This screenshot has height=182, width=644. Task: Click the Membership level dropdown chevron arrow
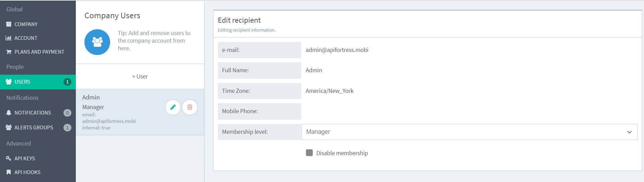(629, 132)
